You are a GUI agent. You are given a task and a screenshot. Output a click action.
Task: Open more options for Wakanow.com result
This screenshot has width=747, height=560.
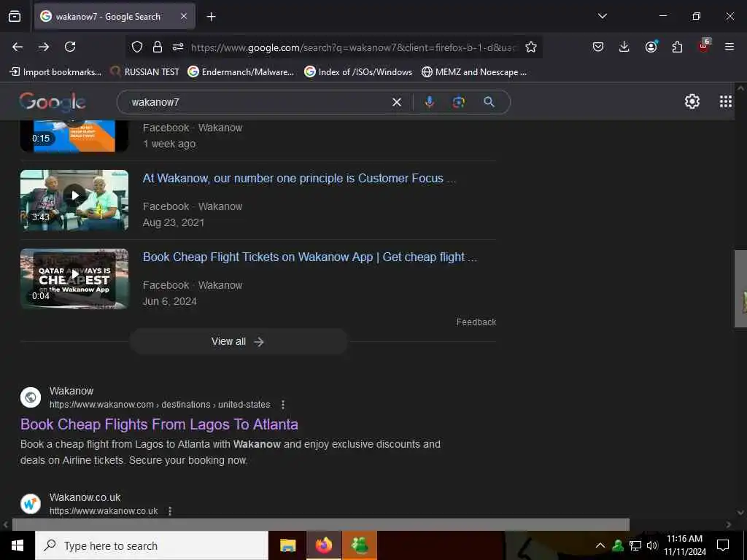point(283,405)
